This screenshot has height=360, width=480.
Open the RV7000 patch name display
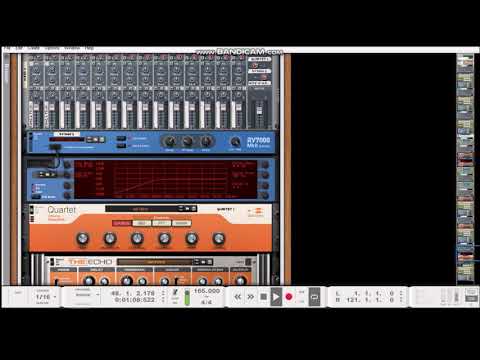(67, 139)
